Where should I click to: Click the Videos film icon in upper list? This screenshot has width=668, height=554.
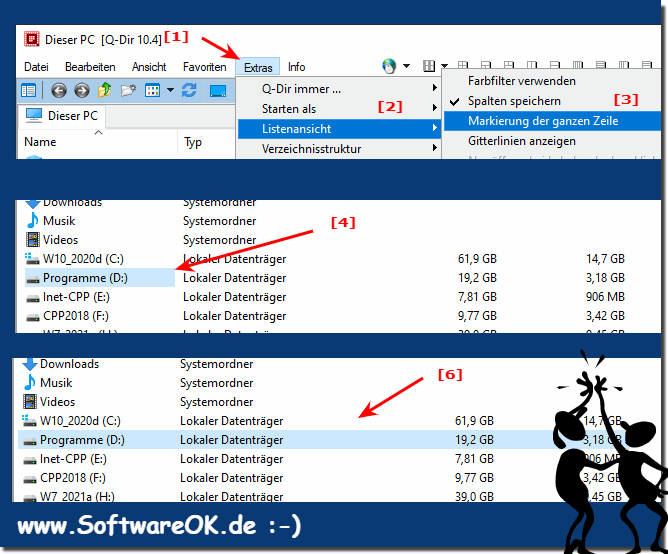click(33, 239)
